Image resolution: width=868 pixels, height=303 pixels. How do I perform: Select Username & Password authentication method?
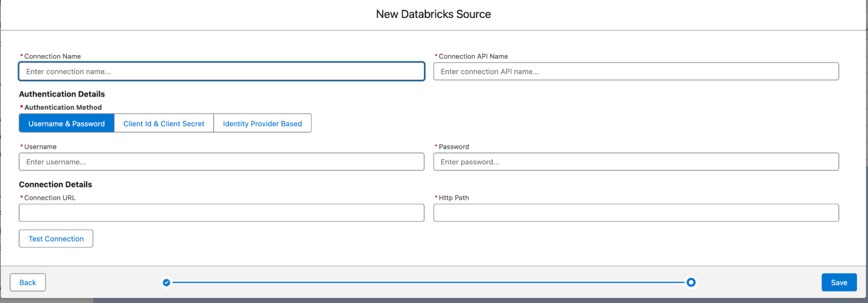[x=66, y=123]
